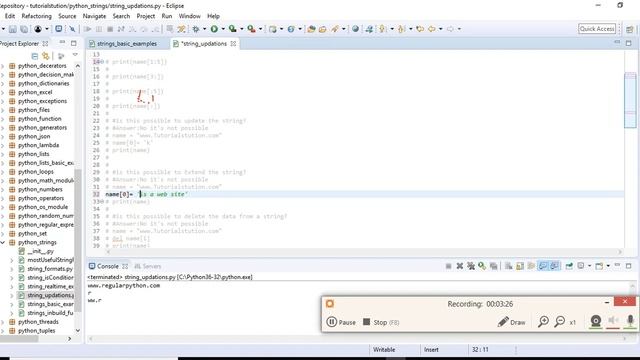Expand the python_threads package
This screenshot has width=640, height=360.
pyautogui.click(x=3, y=322)
